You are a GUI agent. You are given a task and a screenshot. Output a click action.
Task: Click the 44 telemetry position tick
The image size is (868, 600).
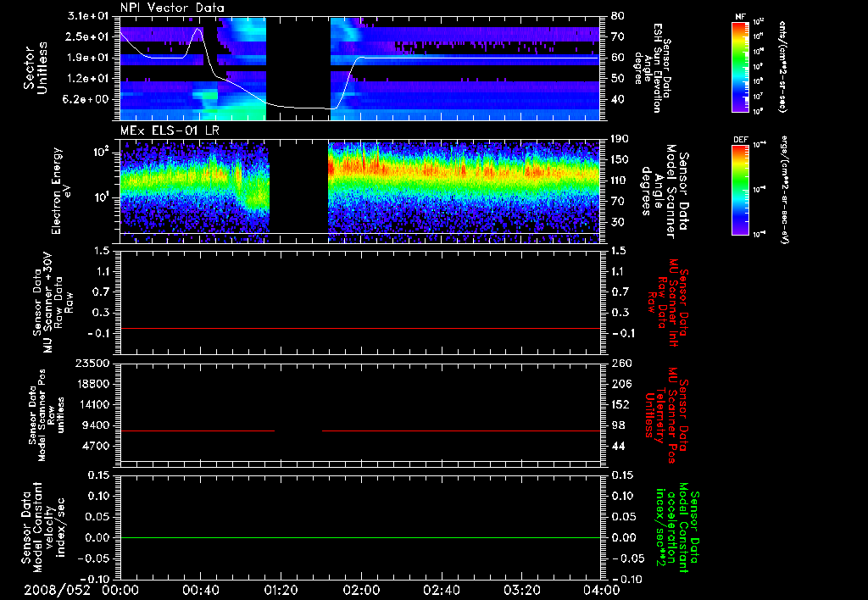pos(618,446)
